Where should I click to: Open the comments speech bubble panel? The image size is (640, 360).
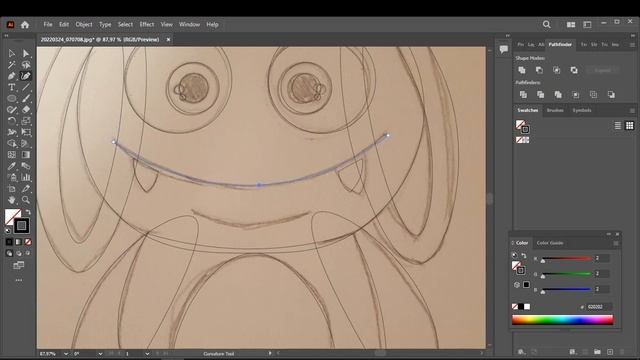pyautogui.click(x=504, y=49)
